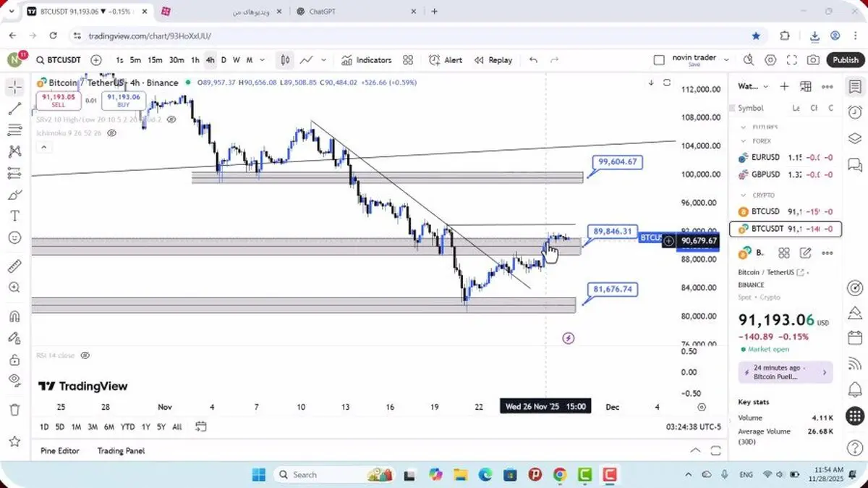Toggle RSI indicator visibility eye
Screen dimensions: 868x488
[x=85, y=356]
